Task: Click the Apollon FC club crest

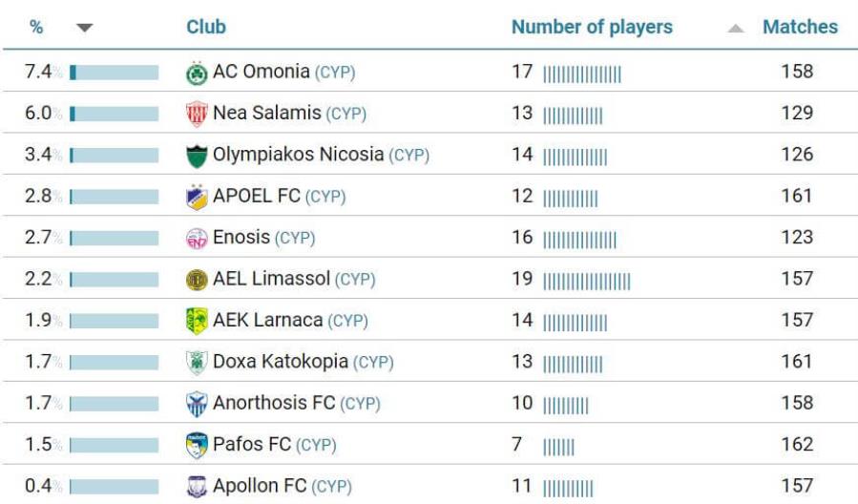Action: tap(197, 487)
